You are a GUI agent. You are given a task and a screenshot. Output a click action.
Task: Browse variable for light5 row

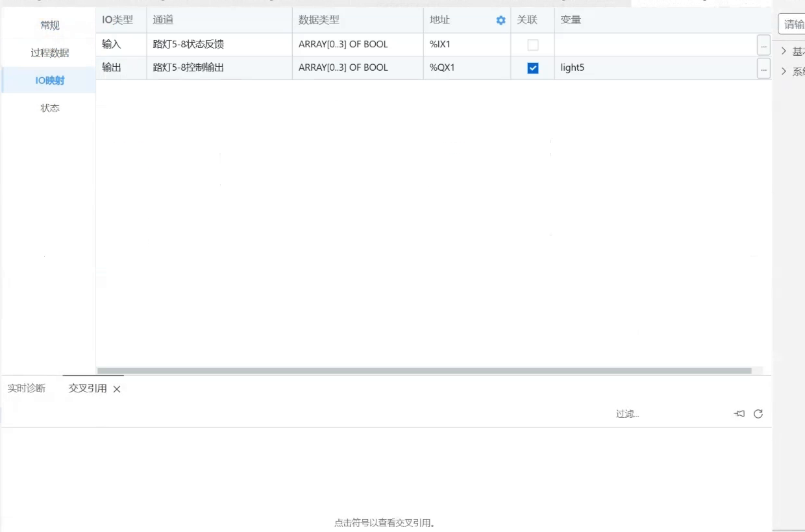(x=763, y=68)
